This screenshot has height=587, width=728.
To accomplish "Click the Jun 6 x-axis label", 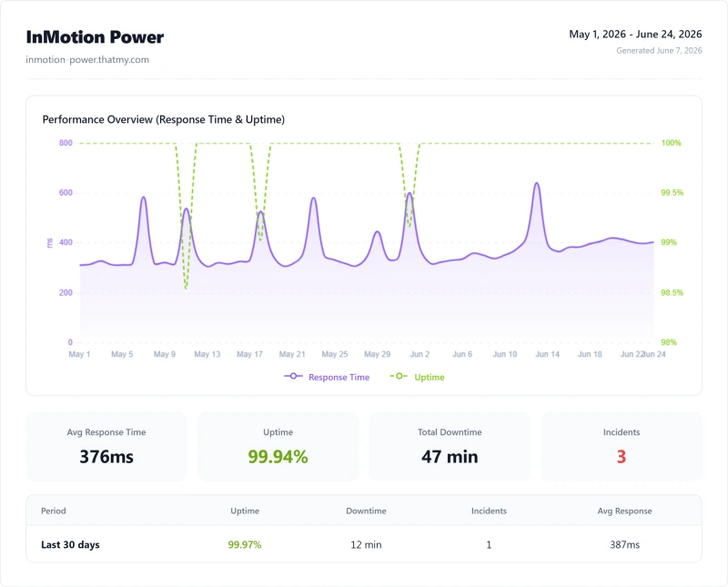I will coord(462,354).
